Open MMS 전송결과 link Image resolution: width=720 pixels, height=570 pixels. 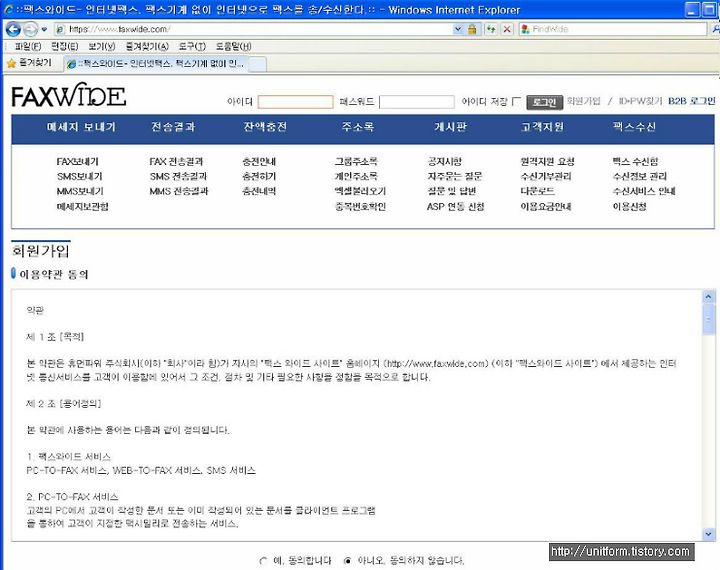pyautogui.click(x=179, y=191)
